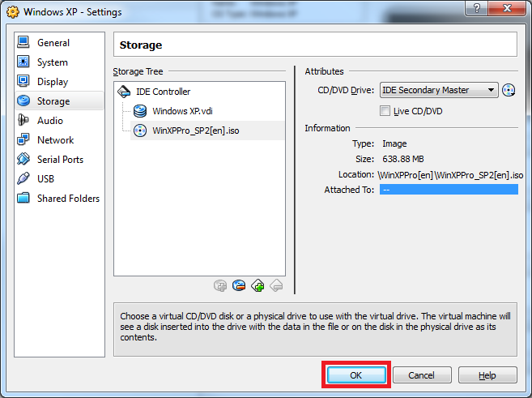
Task: Click the Image type value
Action: coord(394,143)
